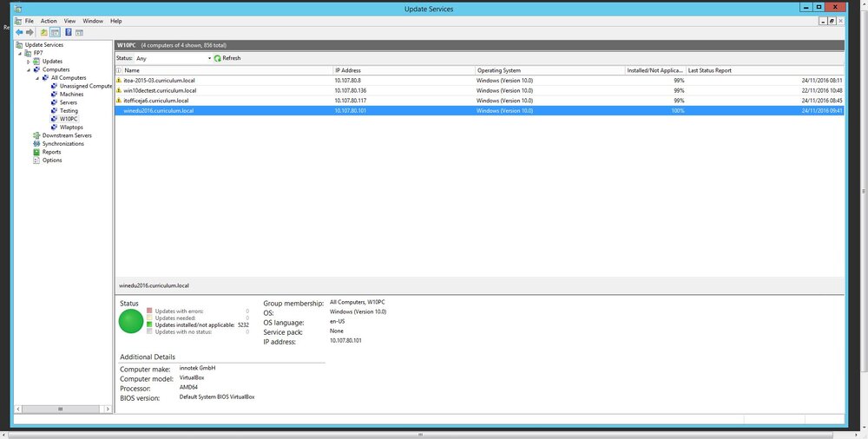Click the Reports icon in tree
The width and height of the screenshot is (868, 439).
coord(36,152)
